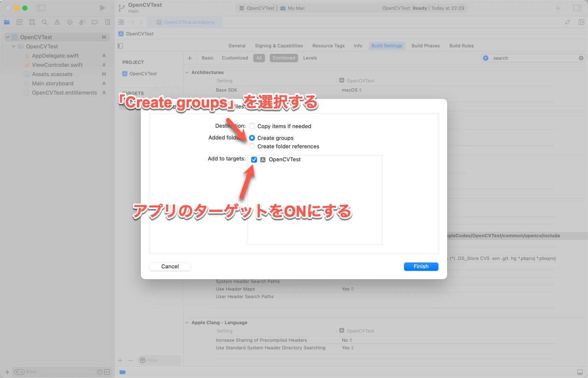The image size is (588, 378).
Task: Open the Signing & Capabilities tab
Action: 279,46
